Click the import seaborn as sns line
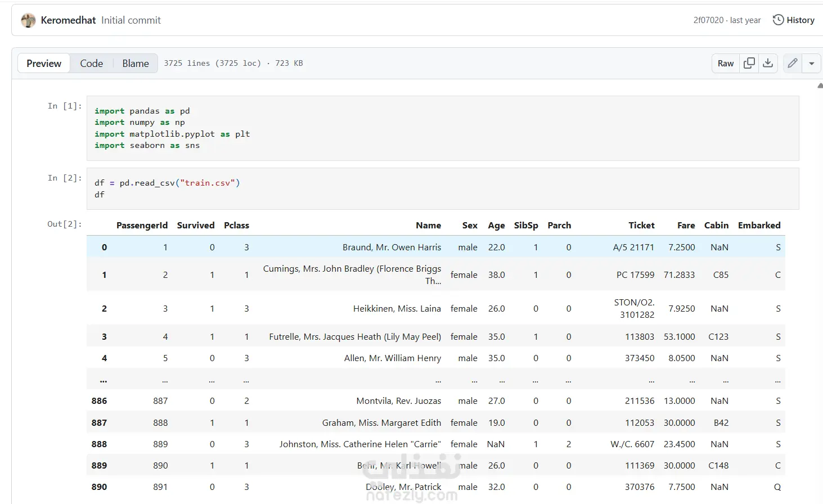The width and height of the screenshot is (823, 504). point(147,145)
